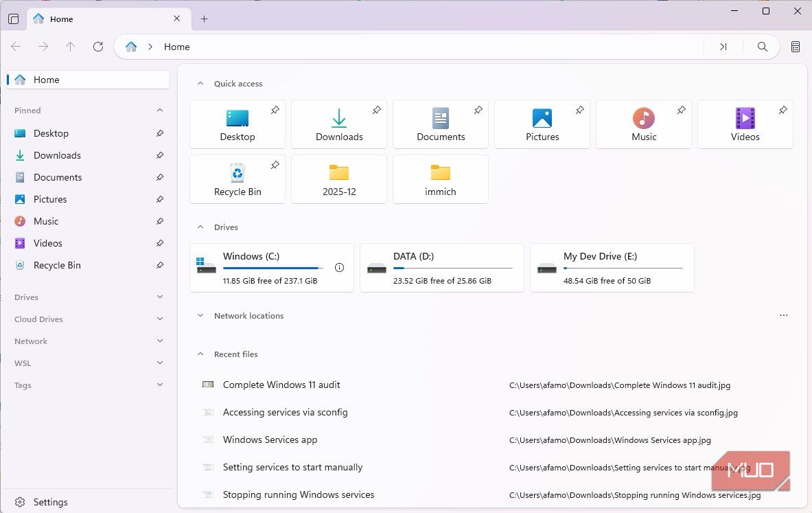Open Documents from the sidebar

[88, 177]
